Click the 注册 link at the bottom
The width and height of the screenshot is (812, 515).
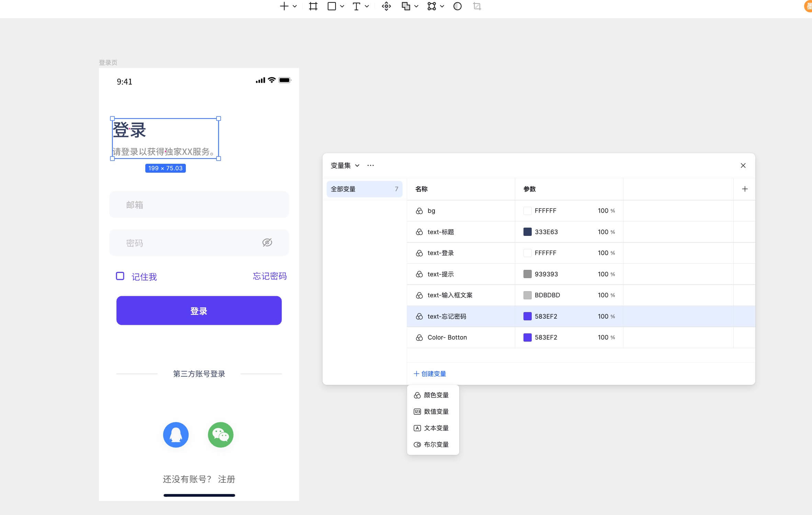[x=226, y=479]
